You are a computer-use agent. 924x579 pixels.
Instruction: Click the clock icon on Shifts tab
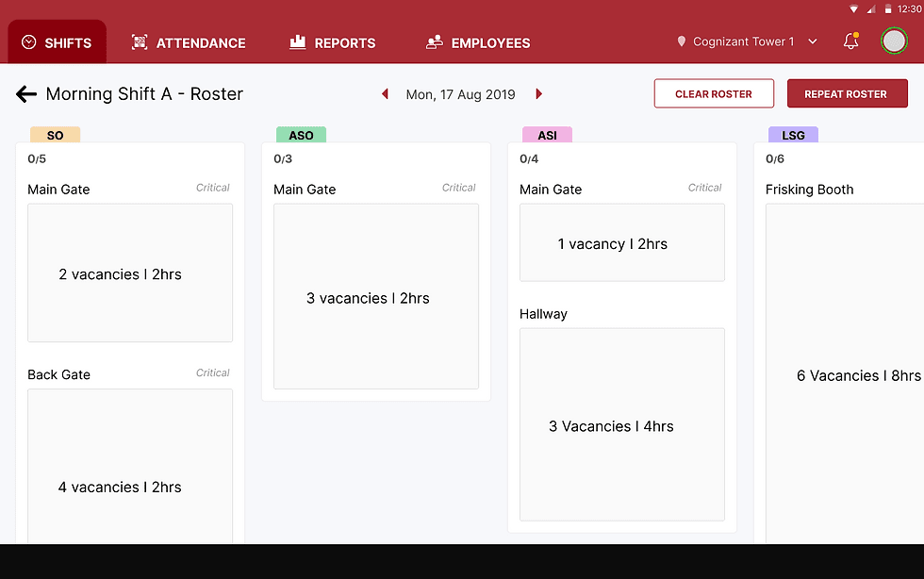29,42
